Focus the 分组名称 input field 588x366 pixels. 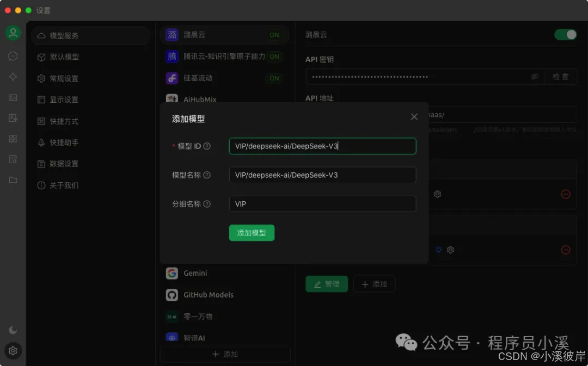pos(322,204)
